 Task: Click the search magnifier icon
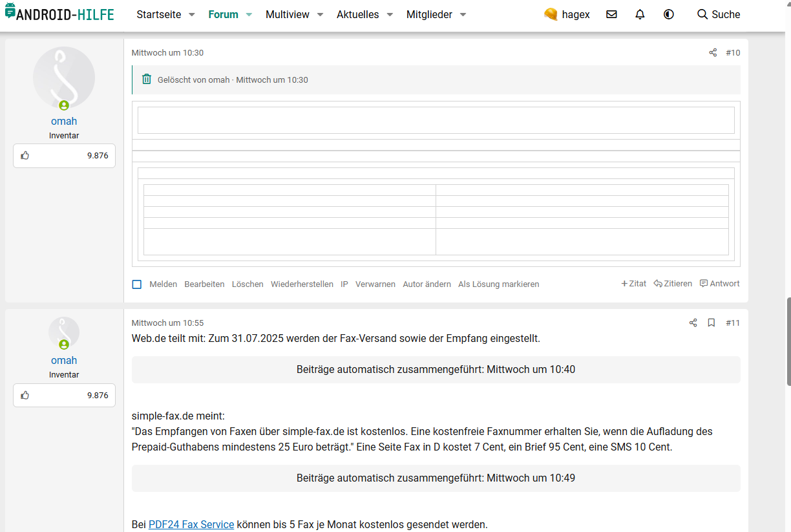coord(702,14)
